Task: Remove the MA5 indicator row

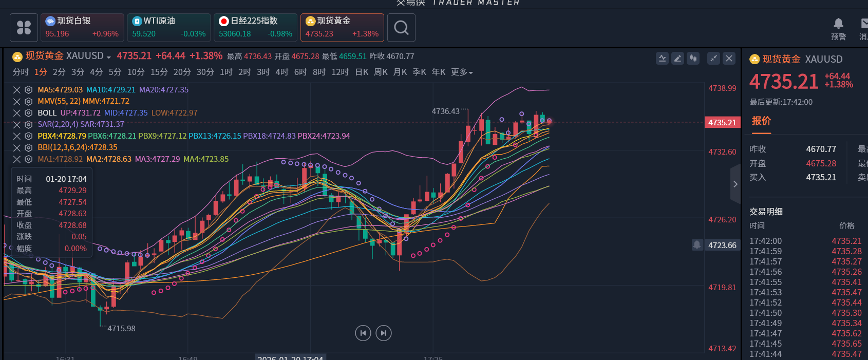Action: pyautogui.click(x=17, y=90)
